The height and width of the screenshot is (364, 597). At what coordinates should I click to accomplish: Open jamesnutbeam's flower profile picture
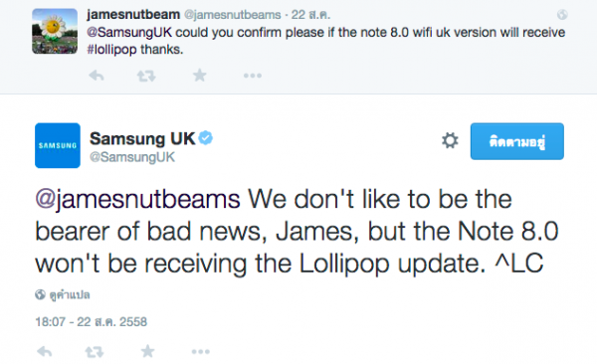click(55, 31)
